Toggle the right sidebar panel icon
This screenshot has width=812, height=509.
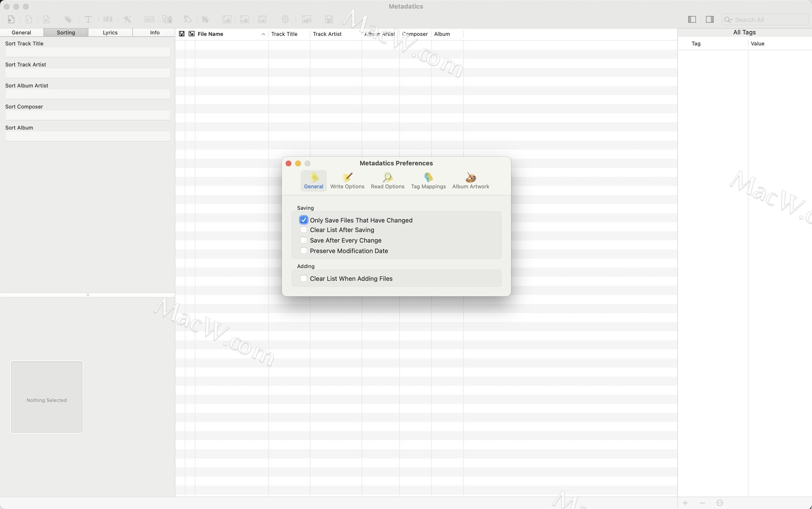tap(710, 19)
